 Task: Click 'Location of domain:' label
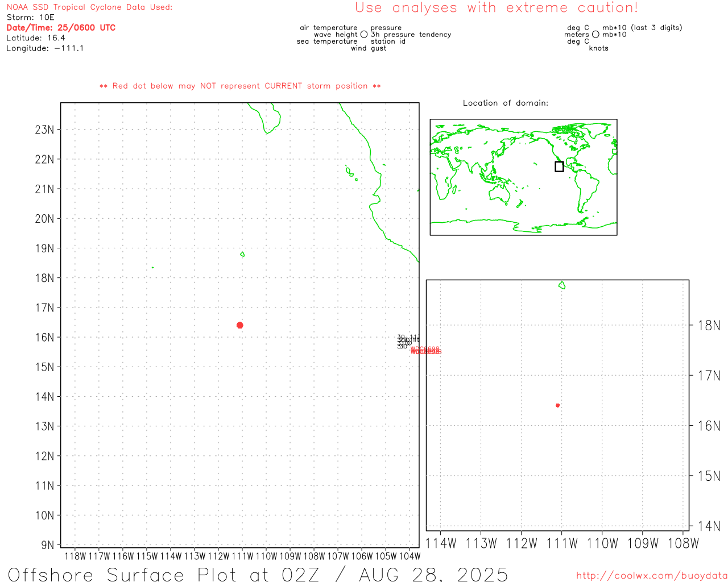pyautogui.click(x=506, y=103)
